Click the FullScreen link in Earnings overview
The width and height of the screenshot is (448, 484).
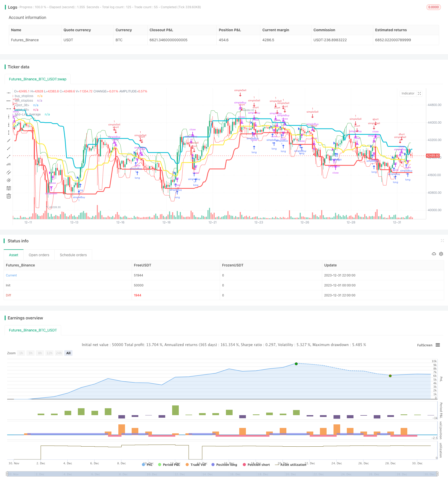coord(425,345)
